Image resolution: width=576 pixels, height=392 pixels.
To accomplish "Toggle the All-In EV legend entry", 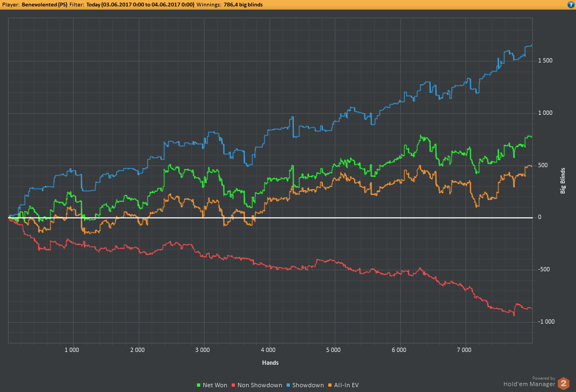I will [343, 385].
